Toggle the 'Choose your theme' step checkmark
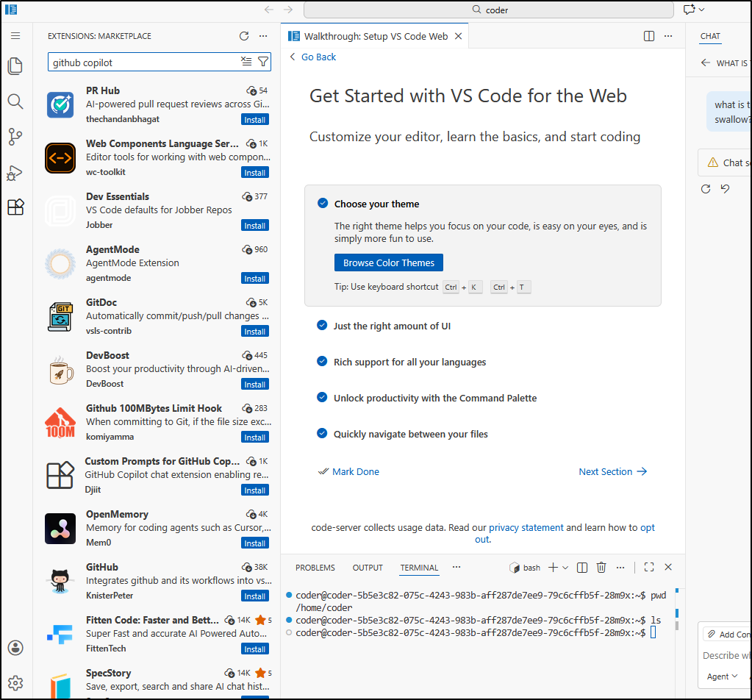The height and width of the screenshot is (700, 752). point(322,204)
